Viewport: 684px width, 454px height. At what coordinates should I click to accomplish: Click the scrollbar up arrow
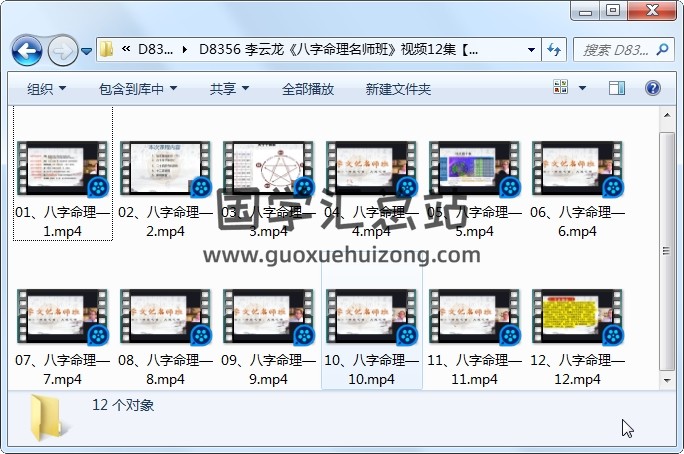click(667, 115)
